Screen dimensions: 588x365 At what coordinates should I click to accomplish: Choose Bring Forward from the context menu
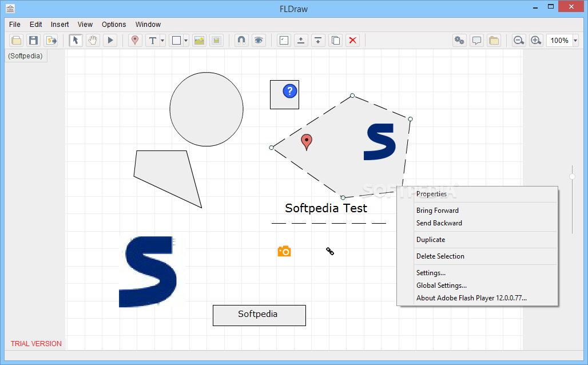pyautogui.click(x=478, y=211)
